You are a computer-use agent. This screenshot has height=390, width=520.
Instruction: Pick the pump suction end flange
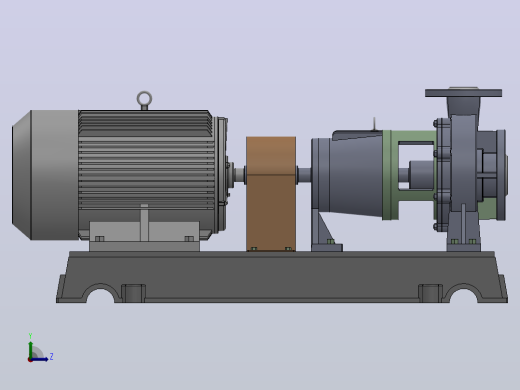[x=502, y=175]
